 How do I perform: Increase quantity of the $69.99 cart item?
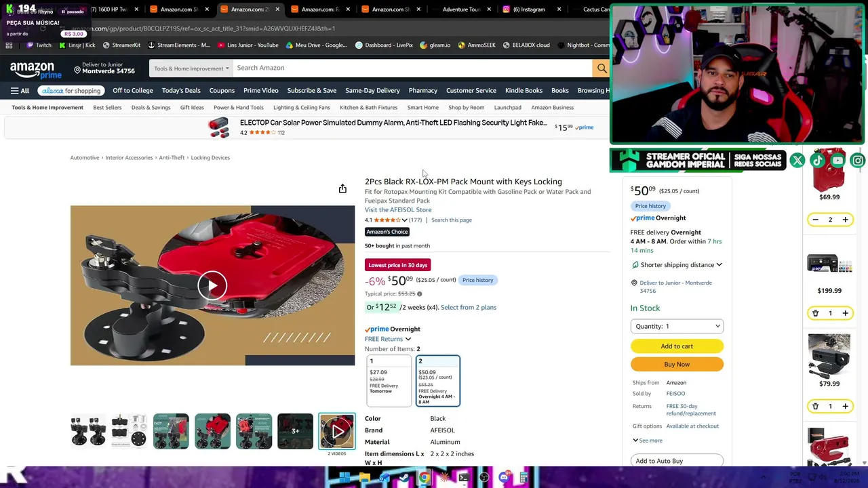pyautogui.click(x=845, y=220)
